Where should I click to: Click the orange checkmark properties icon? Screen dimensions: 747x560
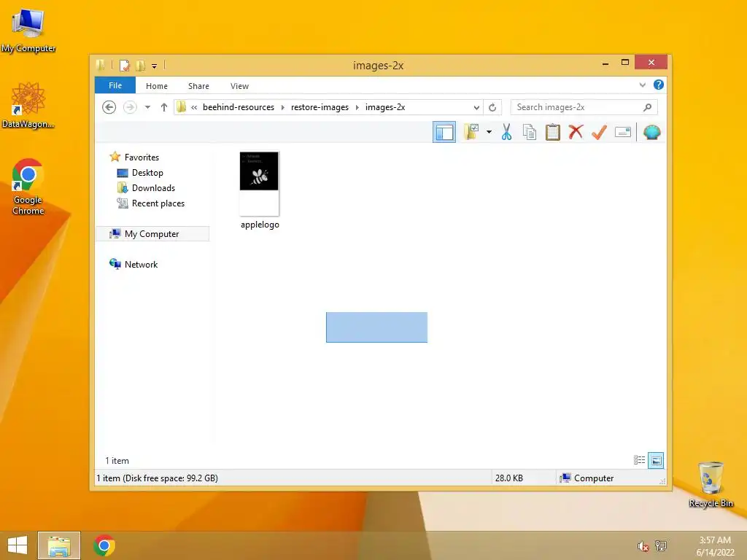pyautogui.click(x=599, y=132)
